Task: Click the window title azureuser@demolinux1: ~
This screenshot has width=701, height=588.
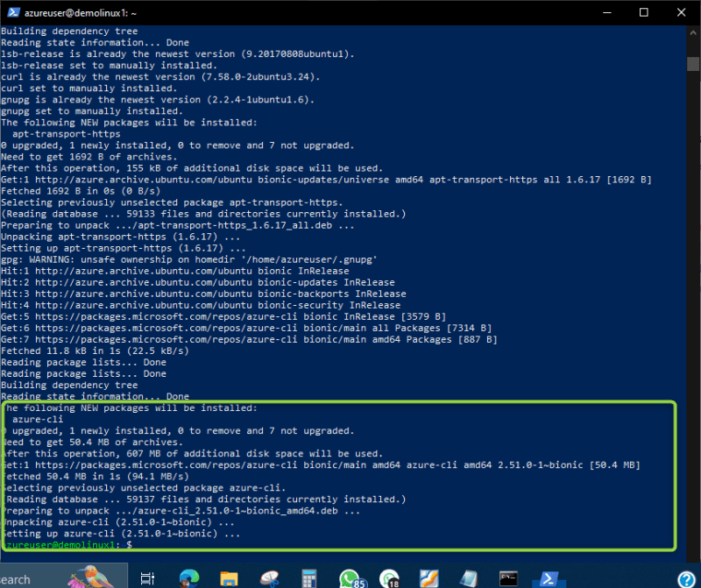Action: pyautogui.click(x=81, y=13)
